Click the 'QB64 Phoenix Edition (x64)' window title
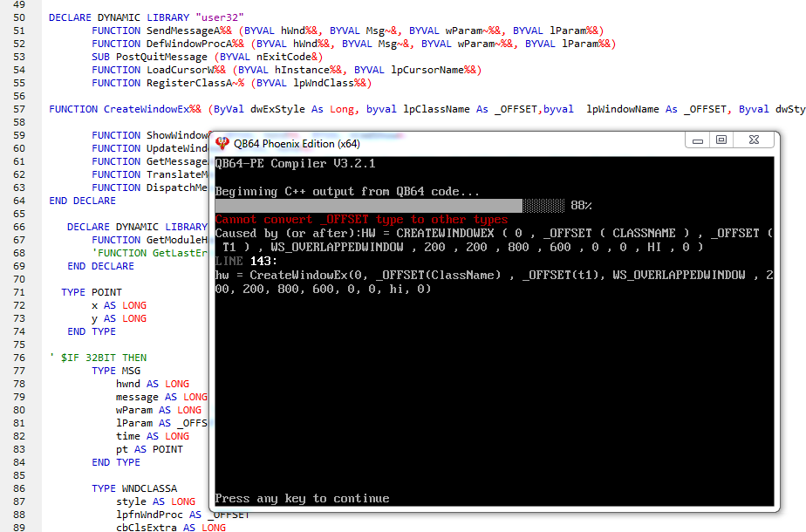Image resolution: width=806 pixels, height=532 pixels. coord(297,144)
